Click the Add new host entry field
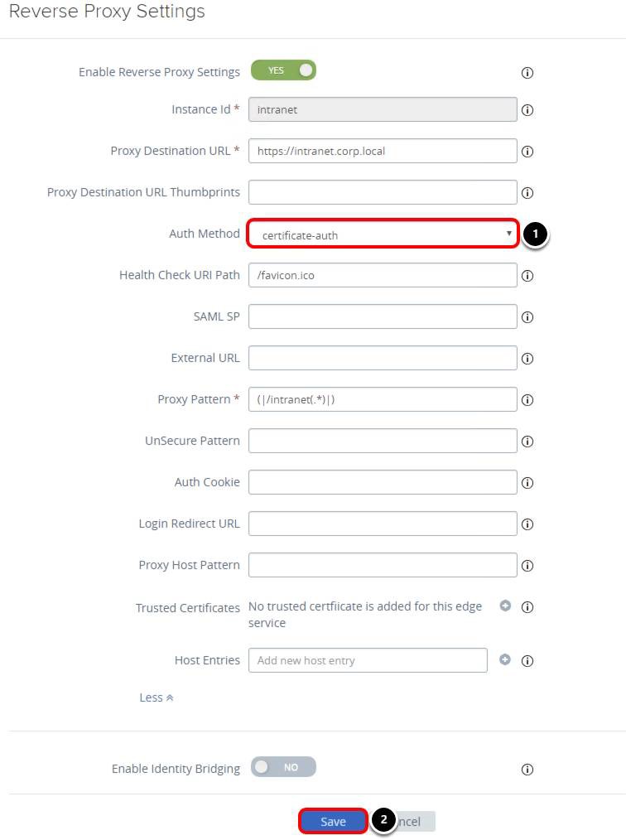 [368, 660]
